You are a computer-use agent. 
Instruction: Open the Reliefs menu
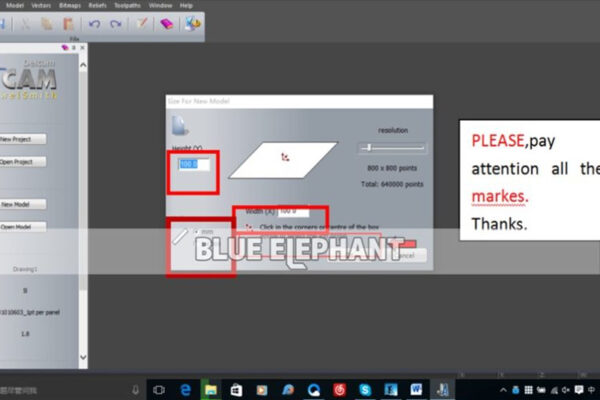(x=98, y=6)
